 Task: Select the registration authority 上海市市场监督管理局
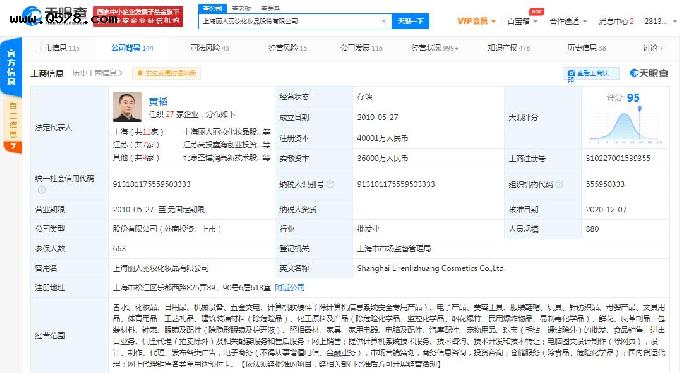tap(394, 249)
